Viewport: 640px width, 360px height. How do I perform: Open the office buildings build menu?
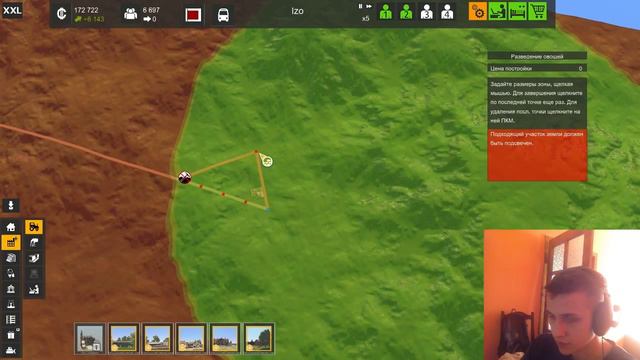click(11, 258)
